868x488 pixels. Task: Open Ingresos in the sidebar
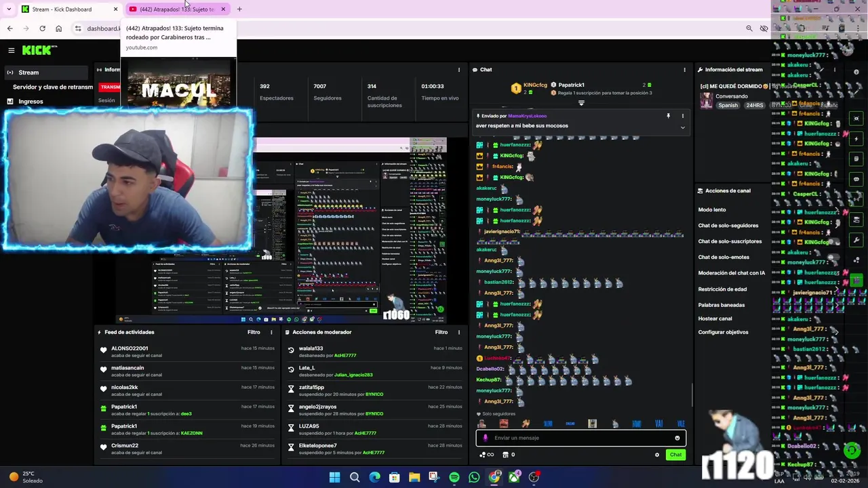[x=31, y=102]
